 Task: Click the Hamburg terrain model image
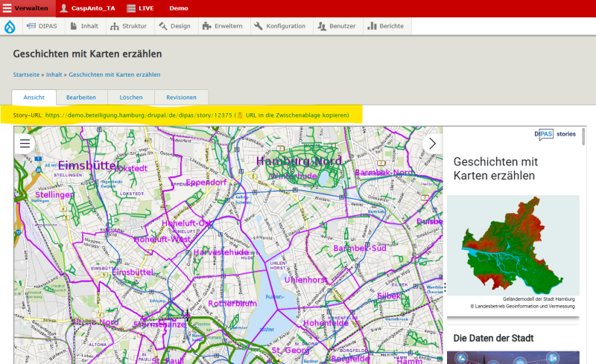coord(513,246)
